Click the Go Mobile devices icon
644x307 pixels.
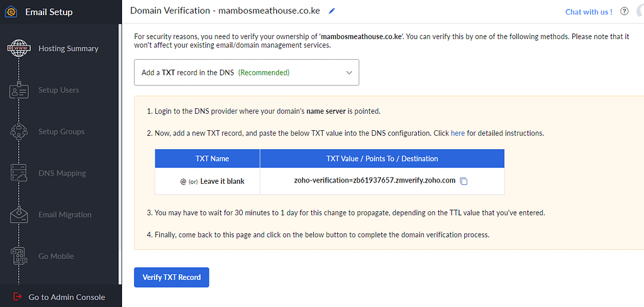[18, 256]
